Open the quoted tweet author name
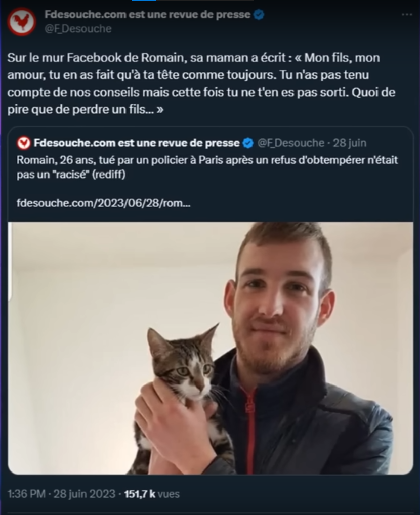Viewport: 420px width, 515px height. pos(137,143)
